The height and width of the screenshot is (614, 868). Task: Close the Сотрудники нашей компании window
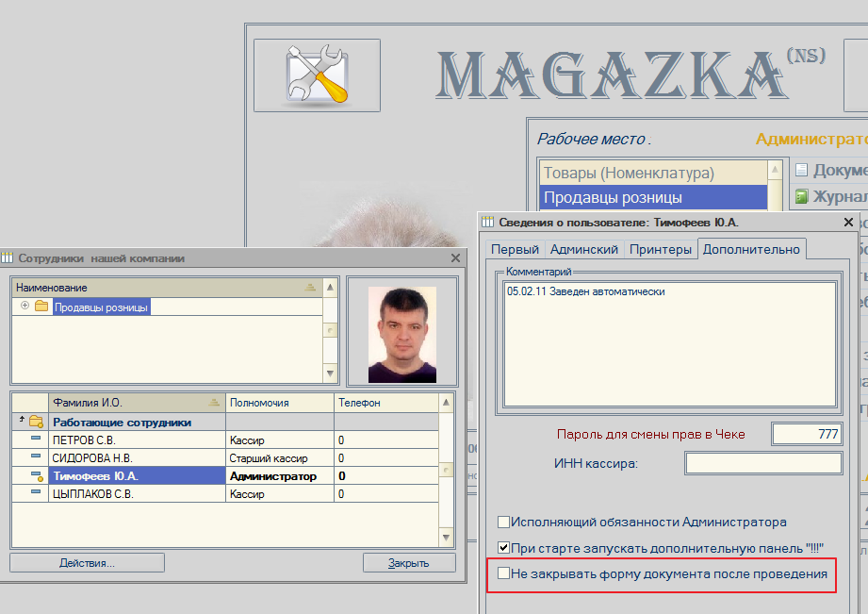pos(455,257)
